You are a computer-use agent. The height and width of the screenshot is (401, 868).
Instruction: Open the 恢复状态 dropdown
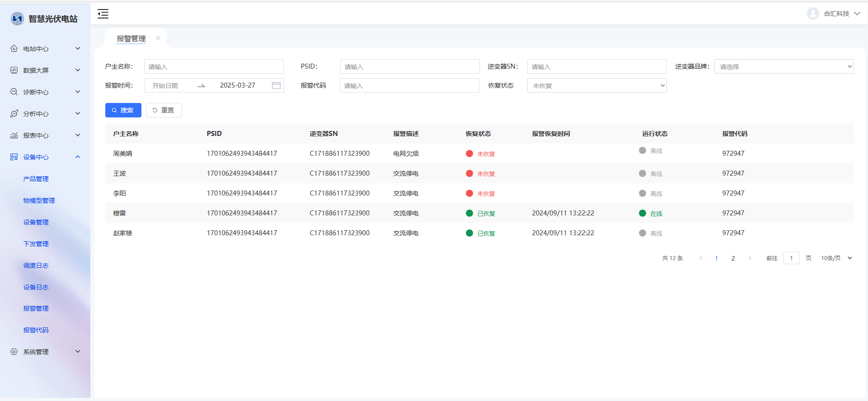pyautogui.click(x=596, y=85)
